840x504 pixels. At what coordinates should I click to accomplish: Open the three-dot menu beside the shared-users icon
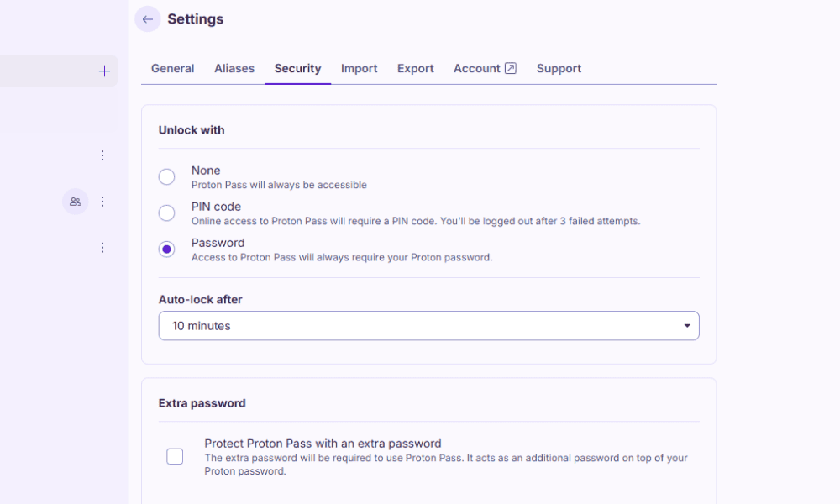[x=102, y=202]
